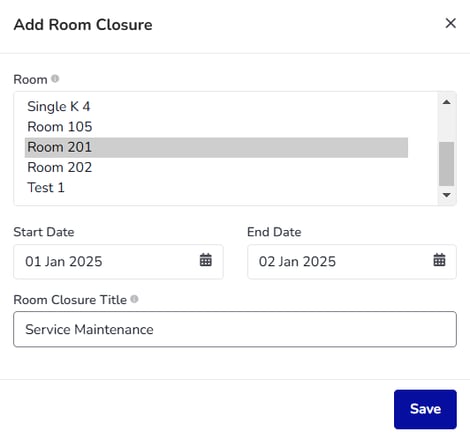This screenshot has height=439, width=470.
Task: Focus the Room Closure Title input
Action: 235,329
